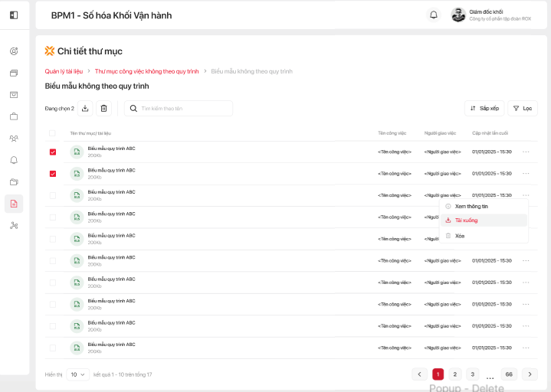Uncheck the first row's checked checkbox

coord(53,152)
